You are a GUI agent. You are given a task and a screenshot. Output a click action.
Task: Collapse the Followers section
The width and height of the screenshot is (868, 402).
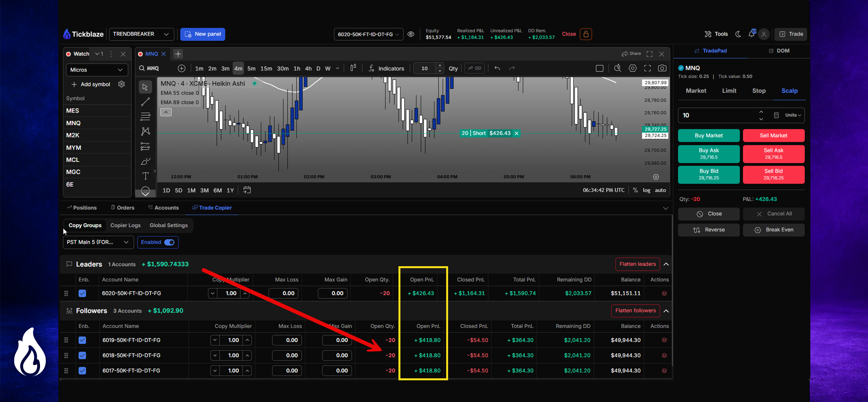pos(666,311)
